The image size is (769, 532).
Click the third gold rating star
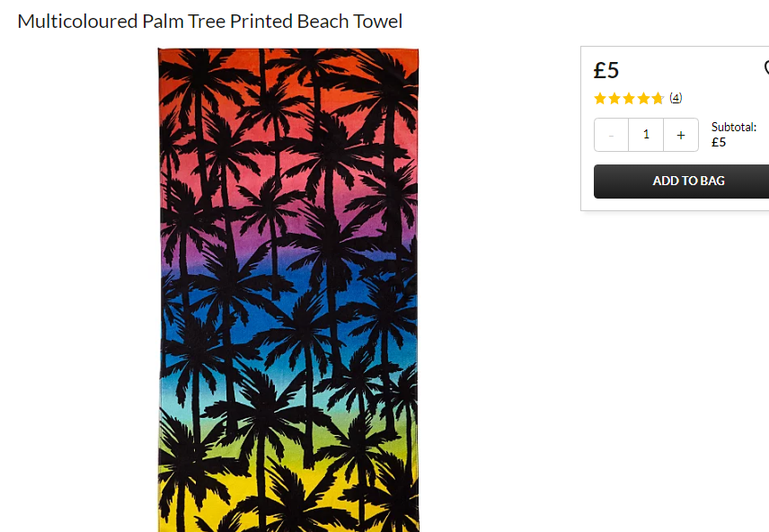pos(629,99)
